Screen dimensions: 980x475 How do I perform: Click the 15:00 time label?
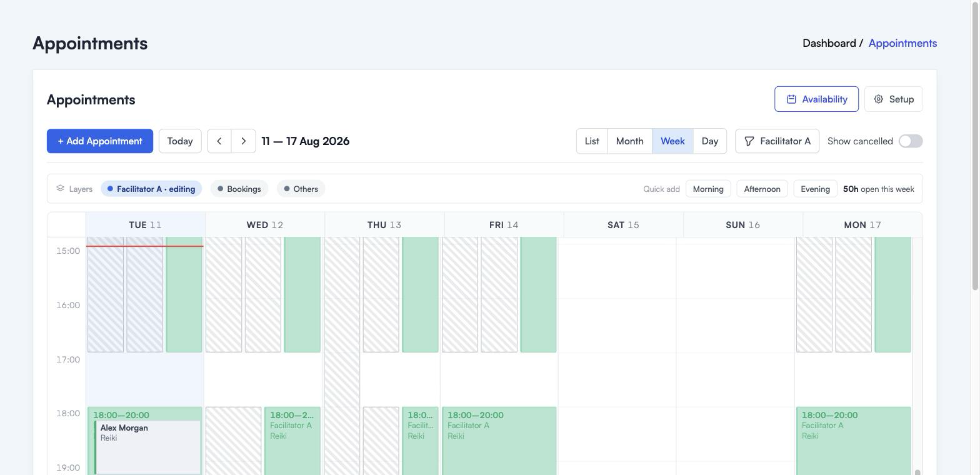(68, 251)
